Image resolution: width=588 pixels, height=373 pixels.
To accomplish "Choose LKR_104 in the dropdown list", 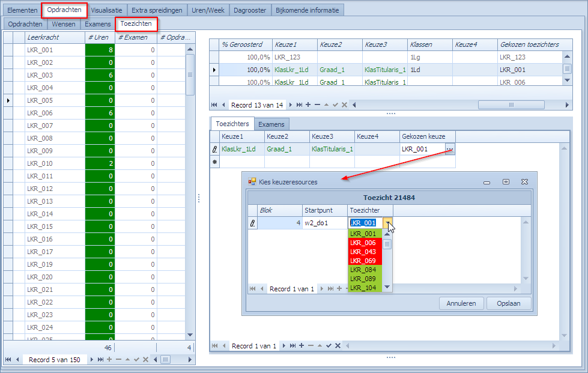I will pyautogui.click(x=365, y=288).
